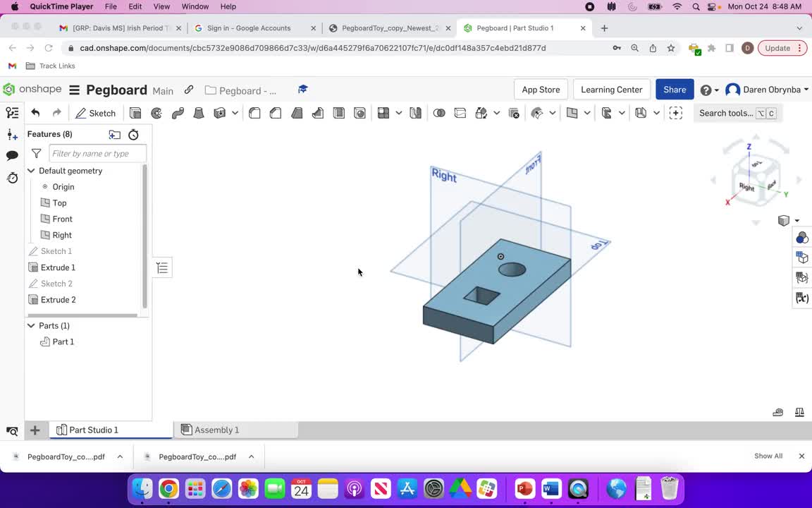
Task: Select the Transform tool
Action: point(481,113)
